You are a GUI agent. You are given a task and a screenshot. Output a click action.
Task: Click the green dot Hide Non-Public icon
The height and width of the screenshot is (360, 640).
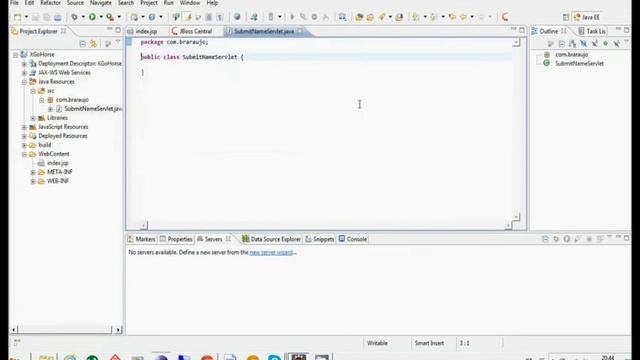(606, 43)
